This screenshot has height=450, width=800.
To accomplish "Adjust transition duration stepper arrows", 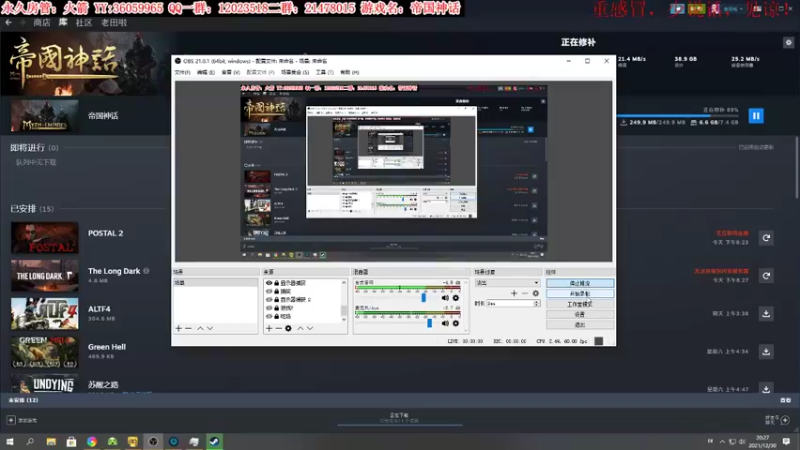I will (x=536, y=304).
